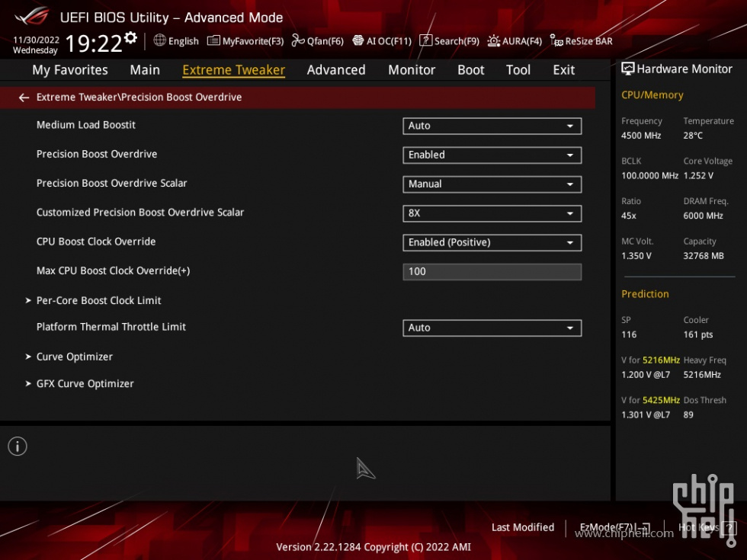The width and height of the screenshot is (747, 560).
Task: Open Search(F9) question icon
Action: click(425, 40)
